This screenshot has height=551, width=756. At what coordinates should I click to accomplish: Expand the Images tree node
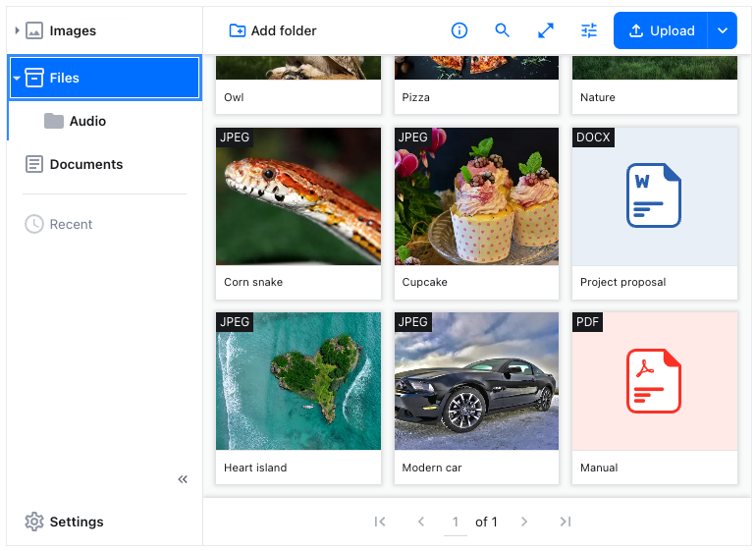pyautogui.click(x=18, y=30)
